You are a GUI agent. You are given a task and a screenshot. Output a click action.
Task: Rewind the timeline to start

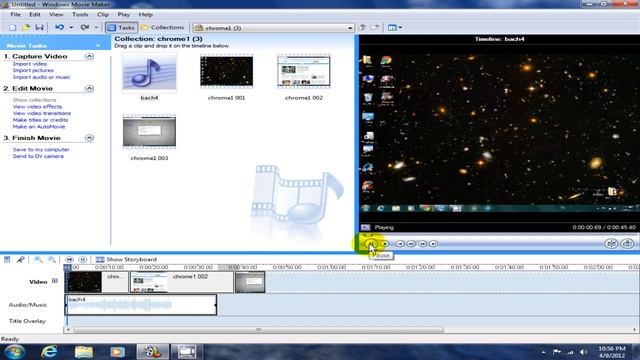(69, 260)
